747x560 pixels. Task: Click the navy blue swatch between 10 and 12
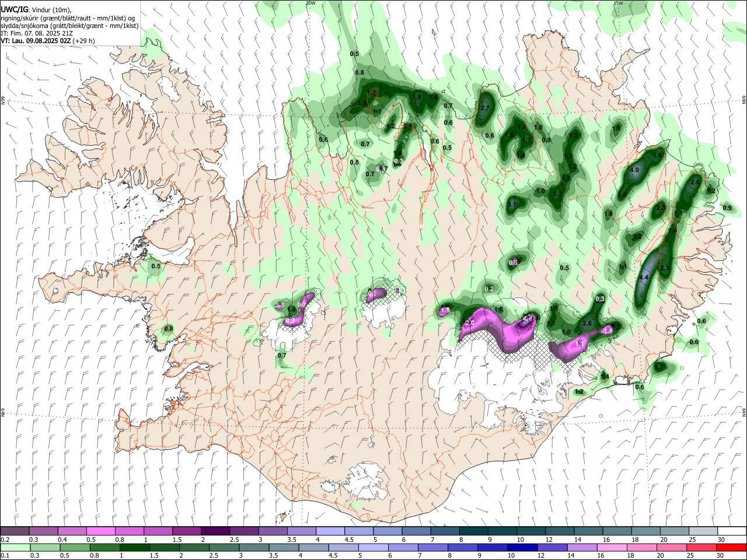tap(522, 547)
